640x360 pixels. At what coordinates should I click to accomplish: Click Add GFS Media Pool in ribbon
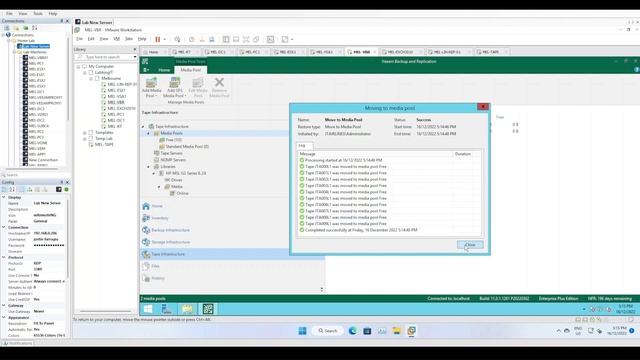click(x=175, y=87)
